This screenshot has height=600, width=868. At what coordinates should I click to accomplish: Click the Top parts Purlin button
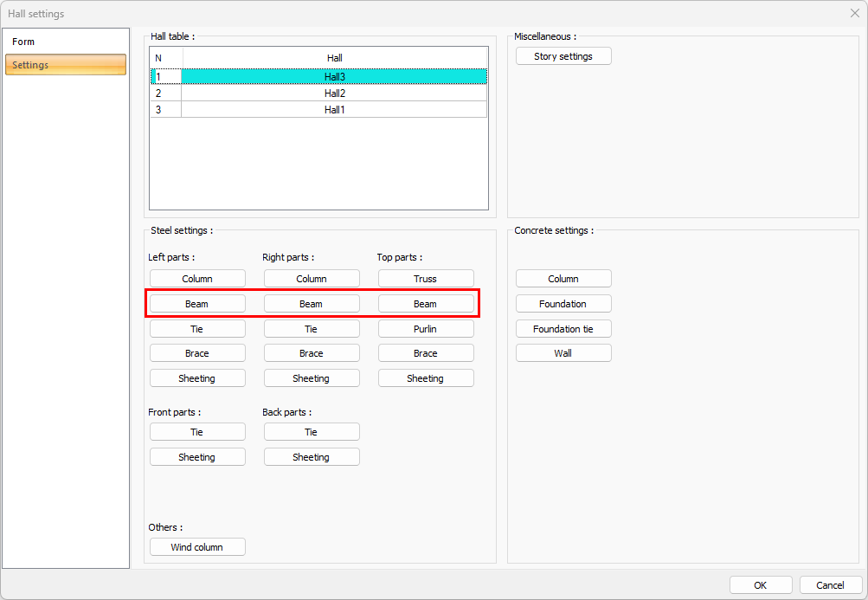tap(426, 329)
